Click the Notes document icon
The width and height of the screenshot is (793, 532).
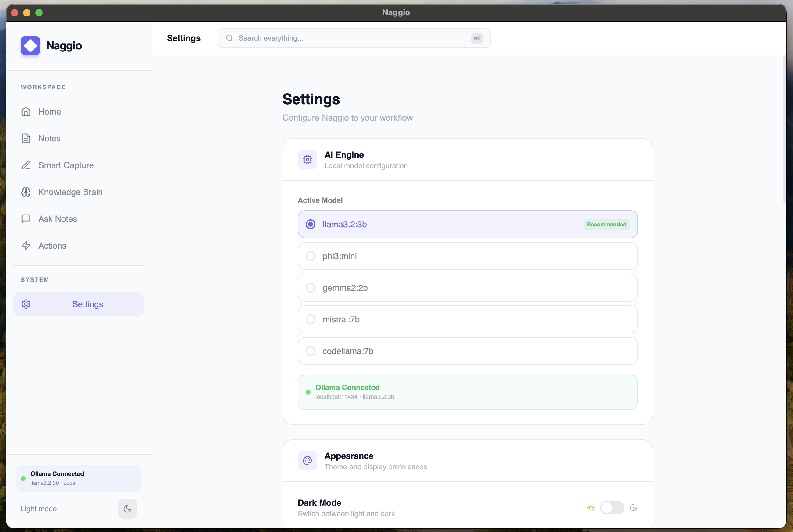coord(26,138)
